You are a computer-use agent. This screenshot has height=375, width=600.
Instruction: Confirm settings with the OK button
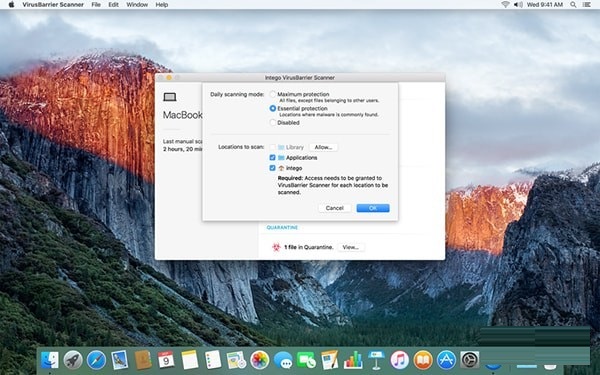coord(373,208)
